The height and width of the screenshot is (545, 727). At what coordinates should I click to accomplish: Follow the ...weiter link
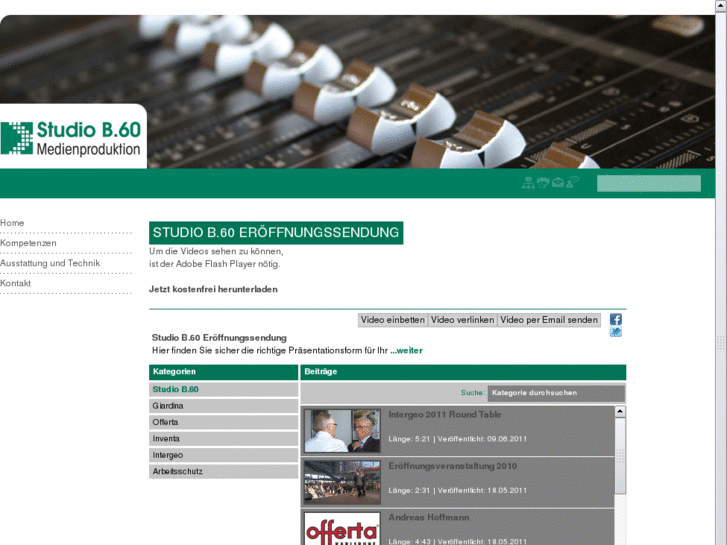[406, 351]
